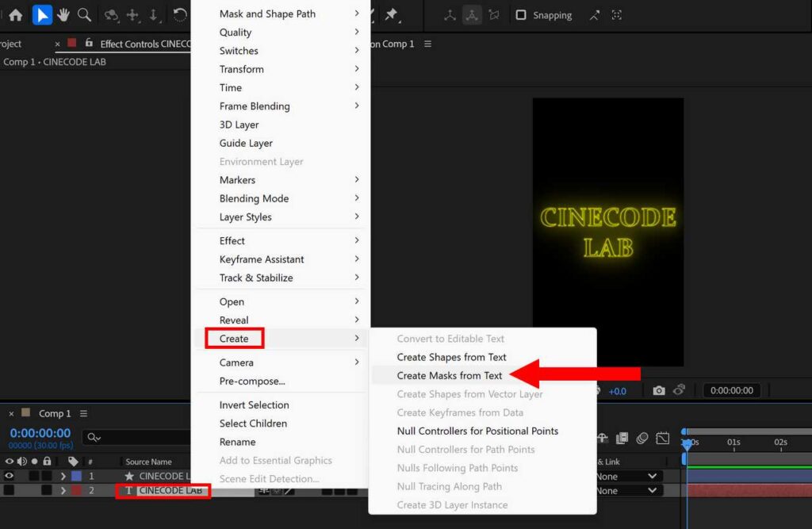Open the Graph Editor icon
The image size is (812, 529).
[663, 439]
